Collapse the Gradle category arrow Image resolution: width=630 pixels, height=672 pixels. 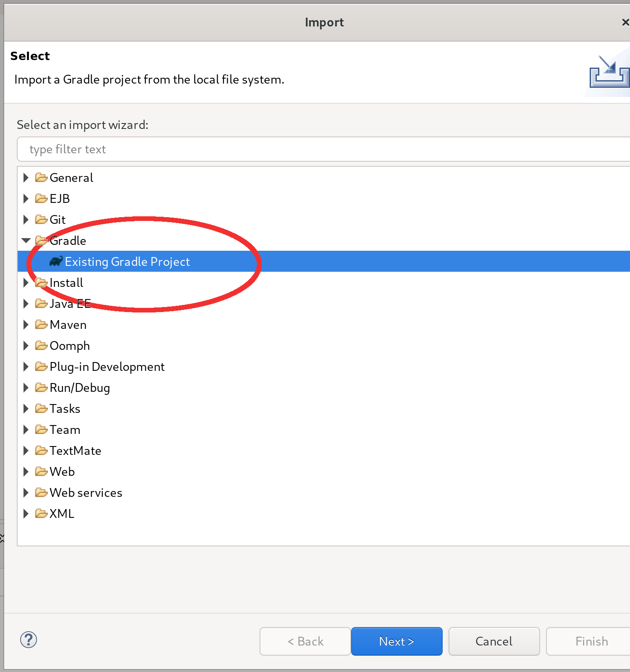(x=26, y=241)
